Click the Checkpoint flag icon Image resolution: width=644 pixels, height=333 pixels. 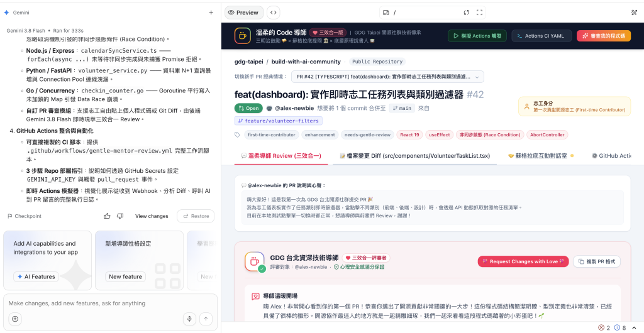10,216
